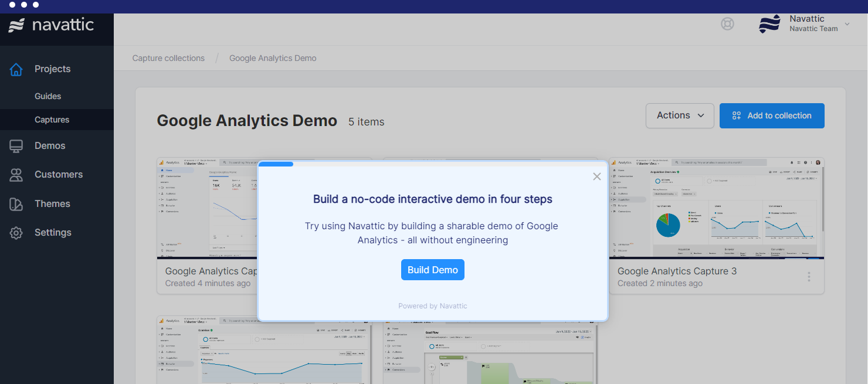Viewport: 868px width, 384px height.
Task: Click the progress bar atop the modal
Action: point(276,164)
